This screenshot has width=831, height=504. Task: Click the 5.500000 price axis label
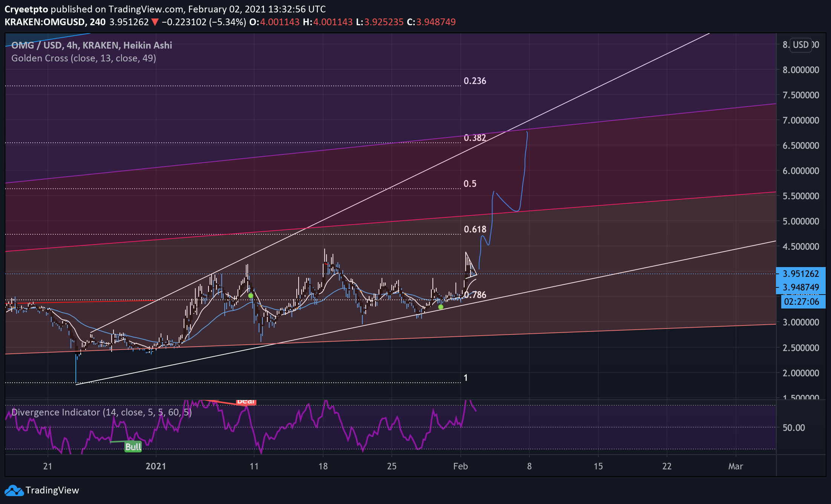(x=801, y=196)
